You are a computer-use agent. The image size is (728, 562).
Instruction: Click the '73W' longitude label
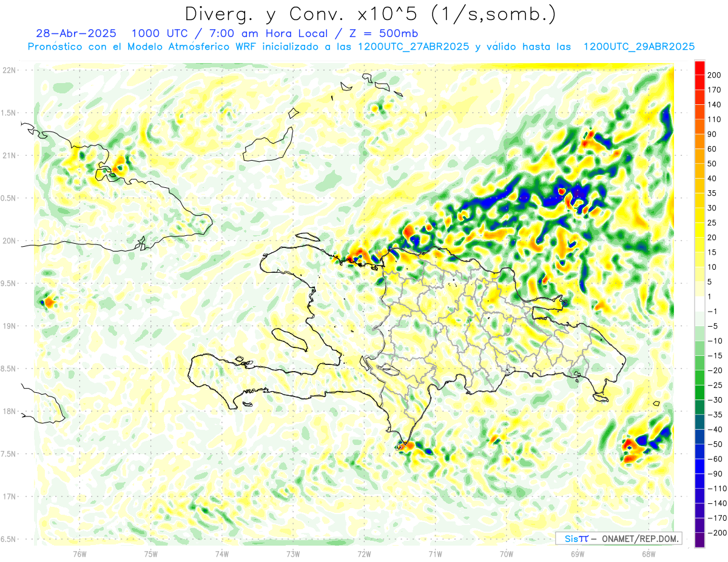[x=292, y=554]
